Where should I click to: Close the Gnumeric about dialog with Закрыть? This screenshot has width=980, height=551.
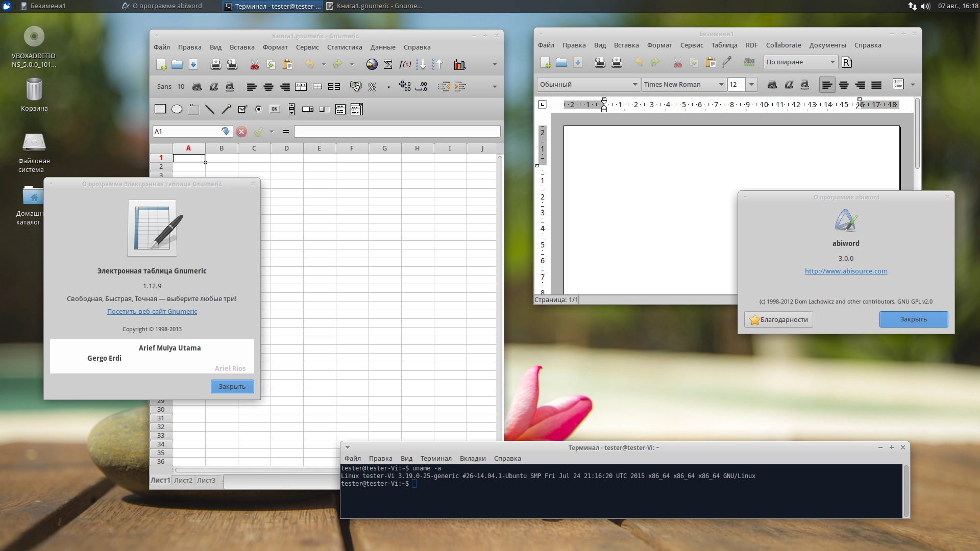coord(232,387)
